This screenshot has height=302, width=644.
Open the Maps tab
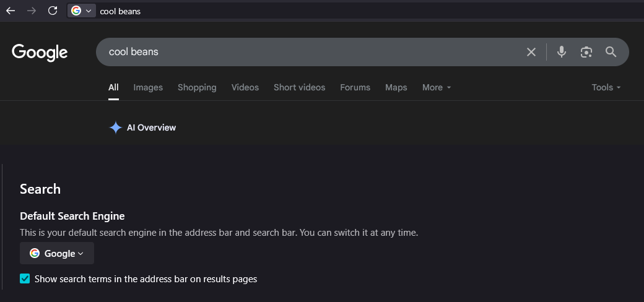[x=396, y=87]
